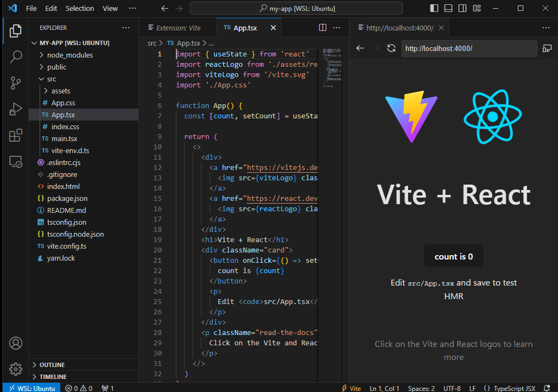Click Spaces: 2 indentation status
558x392 pixels.
[x=421, y=388]
